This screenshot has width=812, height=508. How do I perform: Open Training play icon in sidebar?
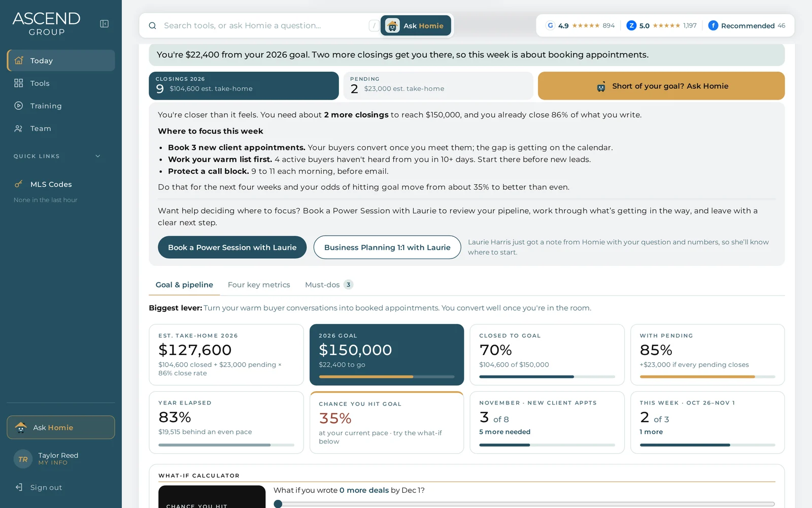point(19,106)
